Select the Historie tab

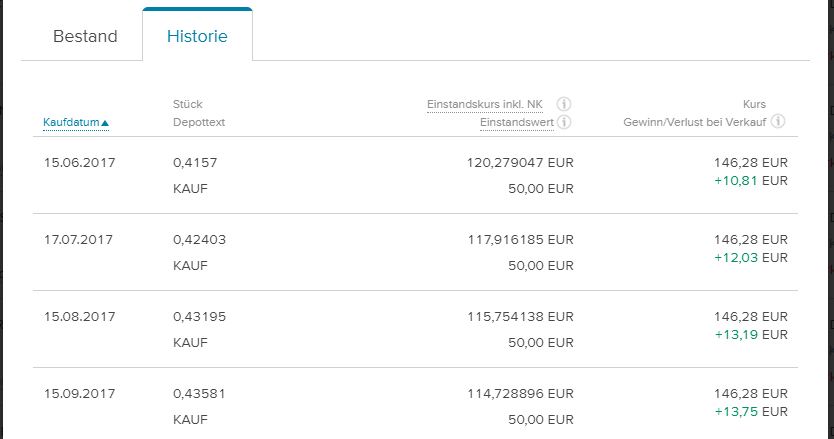197,37
